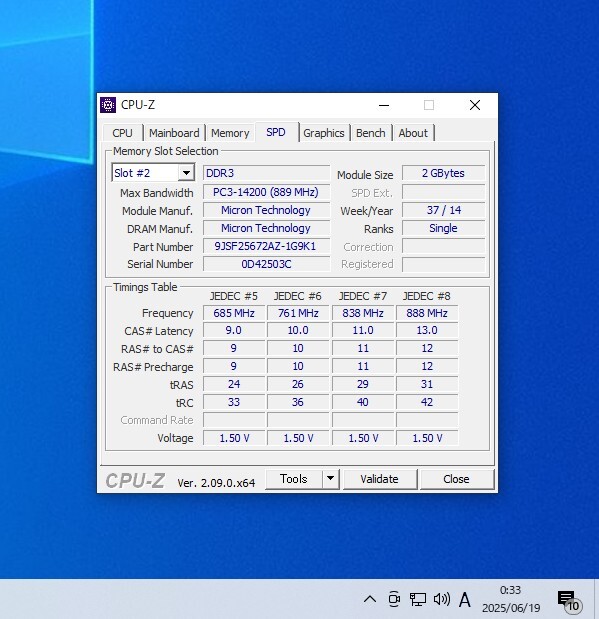Screen dimensions: 599x619
Task: Click the JEDEC #8 voltage 1.50 V cell
Action: click(427, 438)
